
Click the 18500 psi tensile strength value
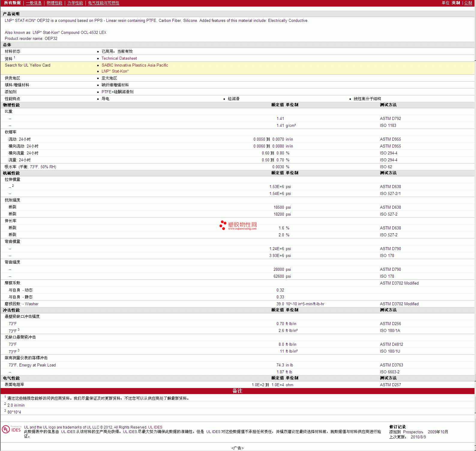point(282,208)
